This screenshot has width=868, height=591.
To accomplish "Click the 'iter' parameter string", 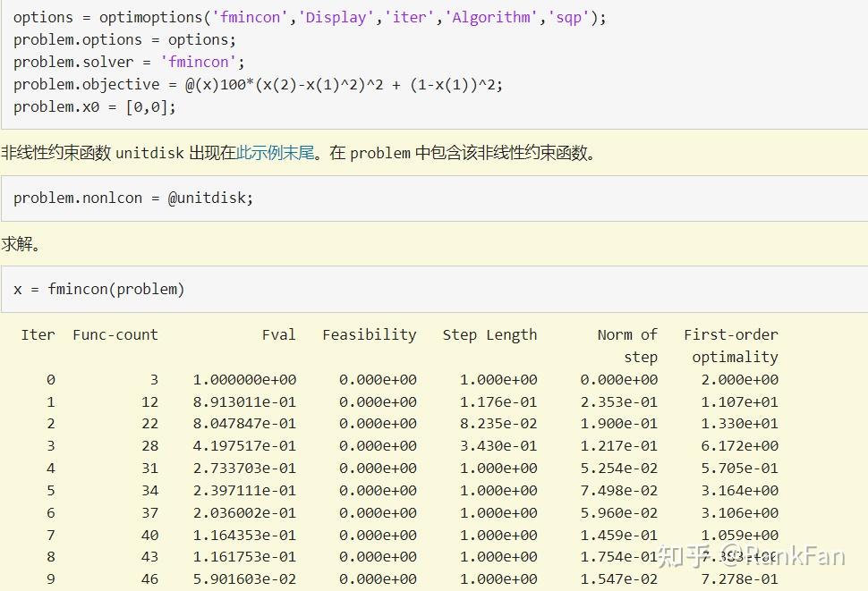I will click(409, 17).
